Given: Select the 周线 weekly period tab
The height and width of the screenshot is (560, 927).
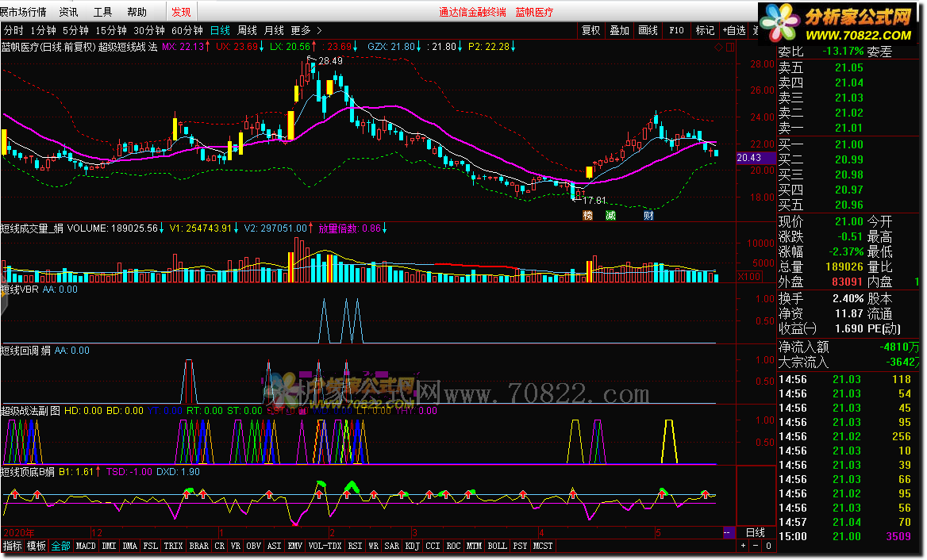Looking at the screenshot, I should (247, 30).
